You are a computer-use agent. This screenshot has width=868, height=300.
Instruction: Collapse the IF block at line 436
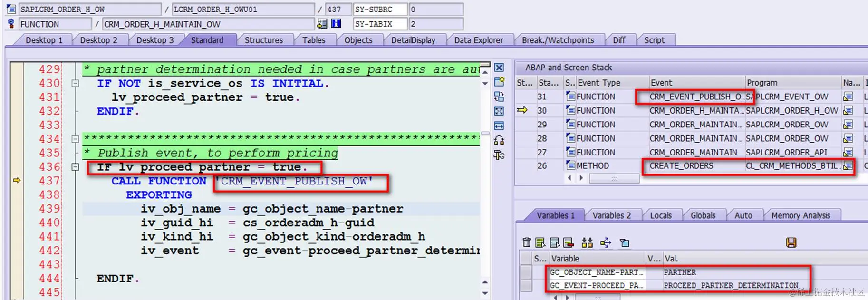pos(75,167)
